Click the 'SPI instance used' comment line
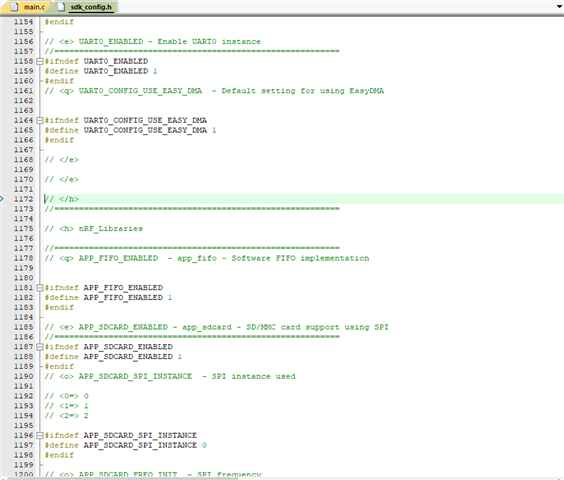564x480 pixels. (x=170, y=376)
